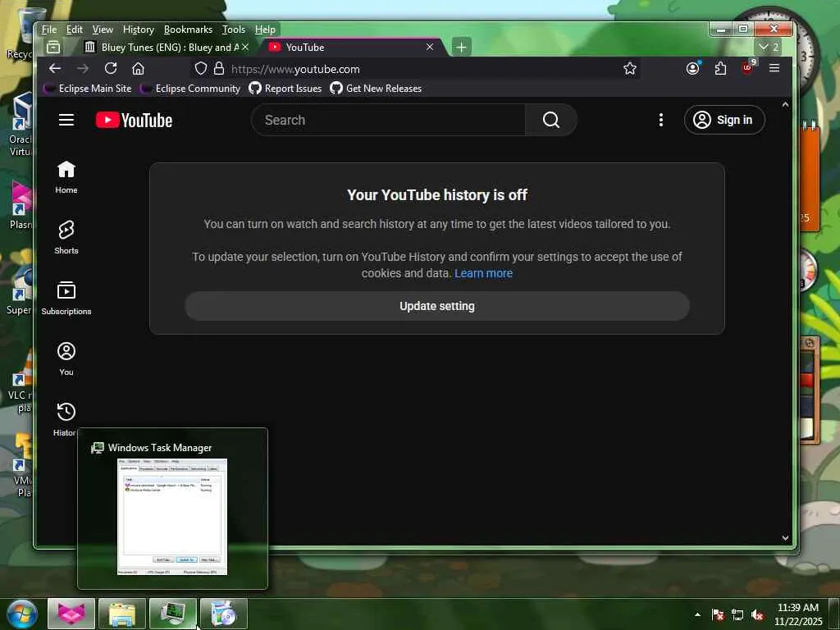Close the YouTube tab
This screenshot has height=630, width=840.
point(430,47)
